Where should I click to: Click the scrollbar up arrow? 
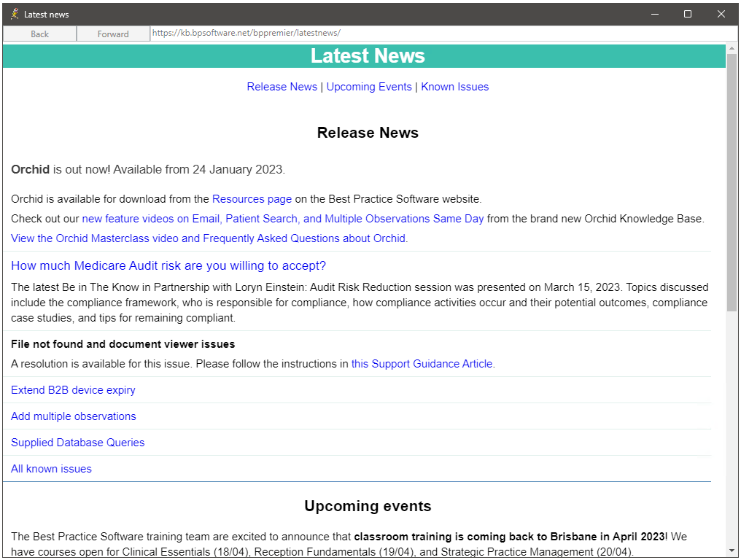point(732,49)
